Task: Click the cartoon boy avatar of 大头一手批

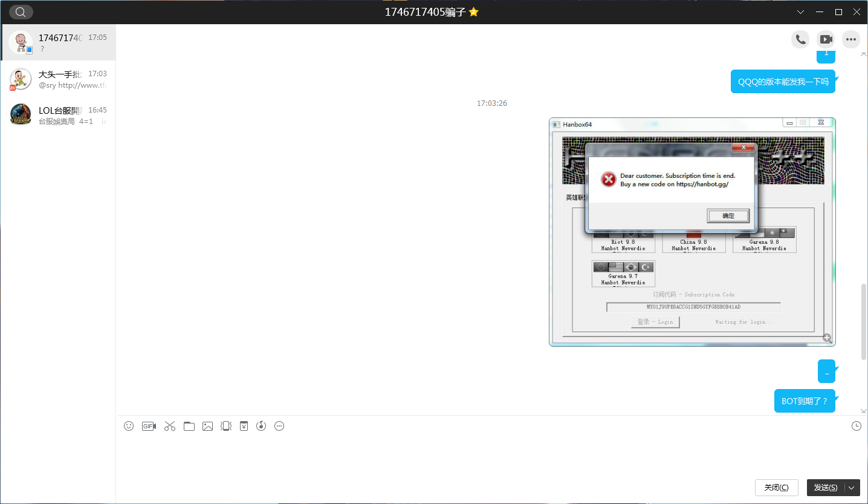Action: (21, 79)
